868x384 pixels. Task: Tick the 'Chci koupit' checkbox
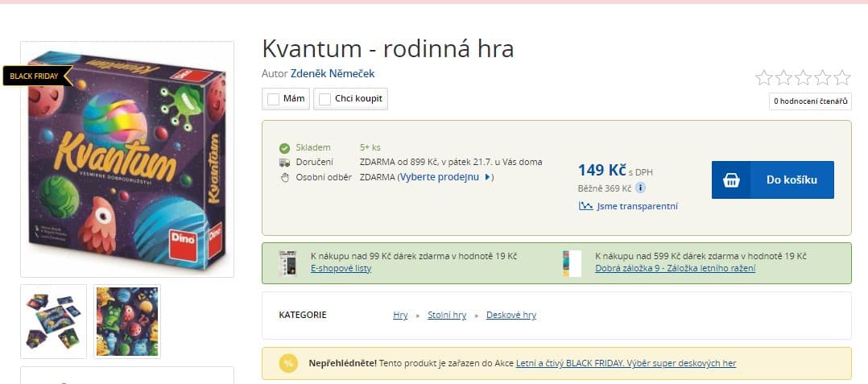pyautogui.click(x=325, y=99)
